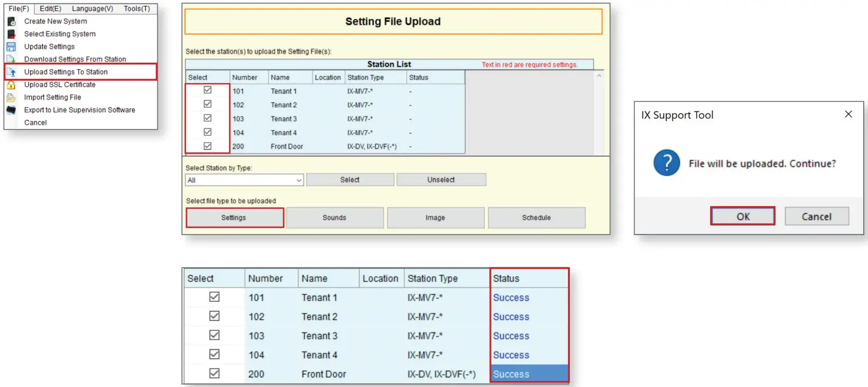Click the Export to Line Supervision icon

coord(11,110)
